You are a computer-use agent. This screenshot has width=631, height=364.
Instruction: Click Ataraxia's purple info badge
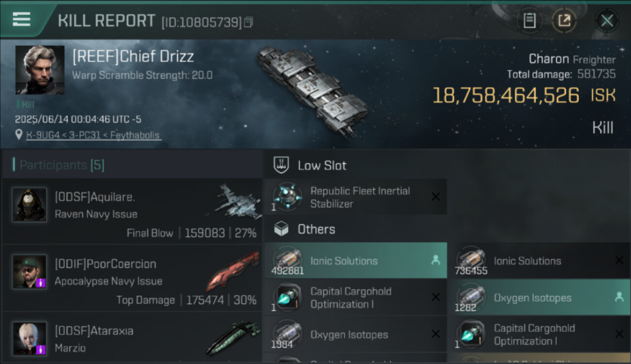41,349
